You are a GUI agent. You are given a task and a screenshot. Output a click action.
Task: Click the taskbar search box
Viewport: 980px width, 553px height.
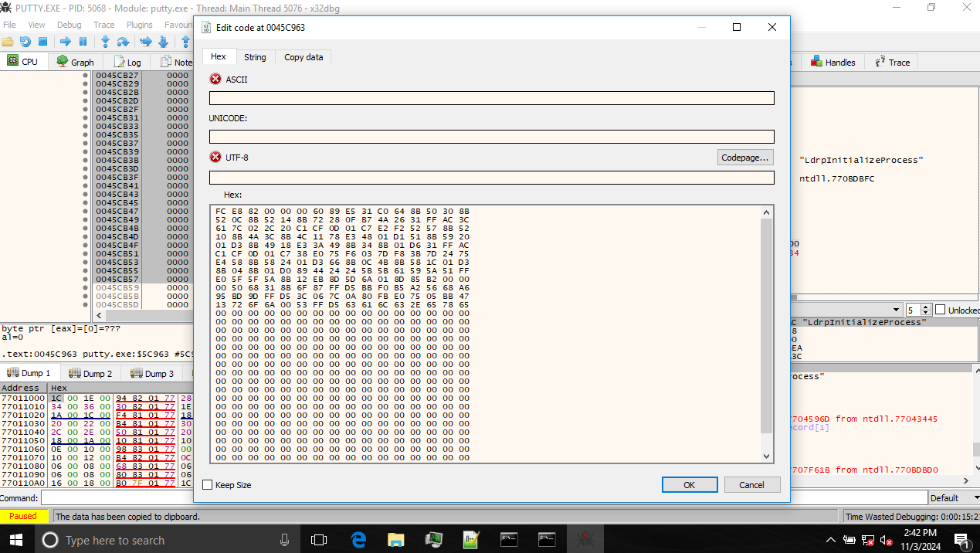(168, 540)
